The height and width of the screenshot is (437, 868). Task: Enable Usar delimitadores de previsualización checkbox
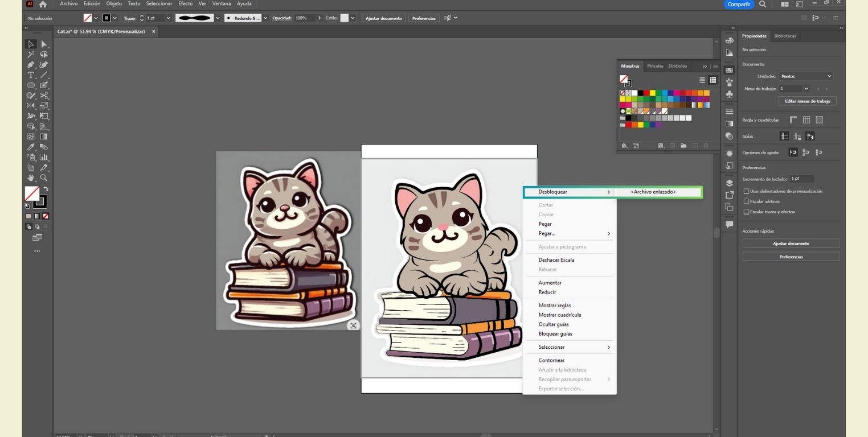[747, 191]
